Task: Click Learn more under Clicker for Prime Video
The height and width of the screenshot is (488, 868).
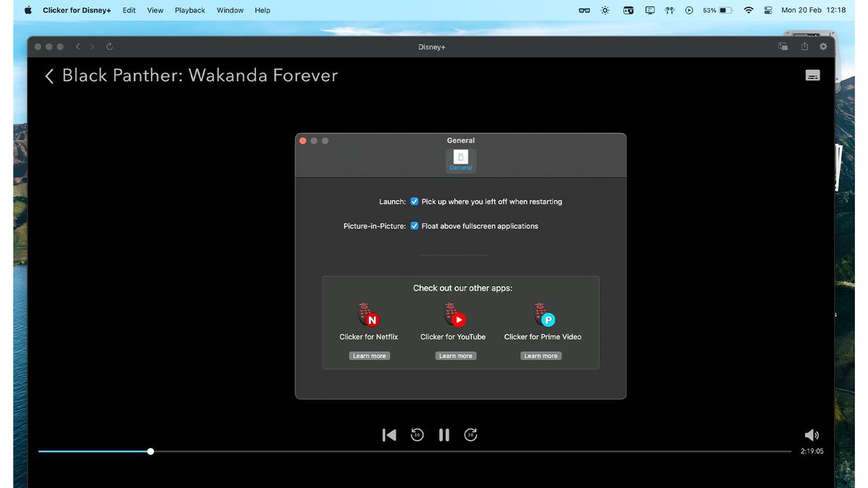Action: tap(540, 355)
